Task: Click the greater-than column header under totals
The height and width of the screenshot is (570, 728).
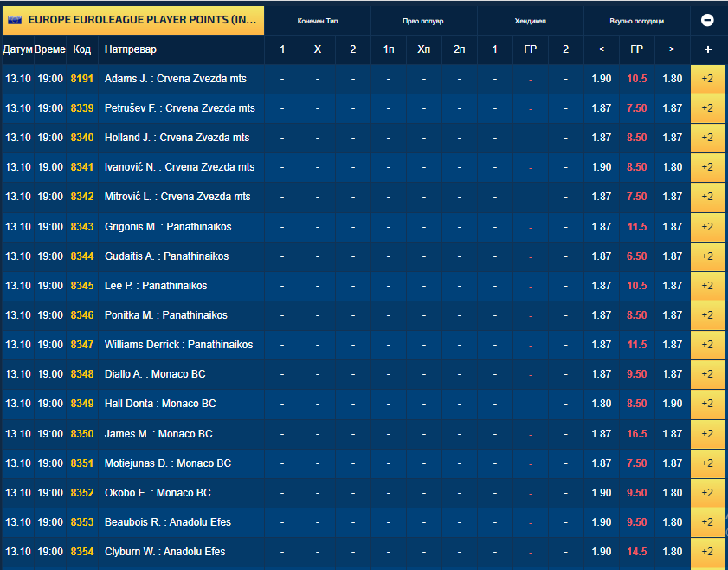Action: [x=673, y=49]
